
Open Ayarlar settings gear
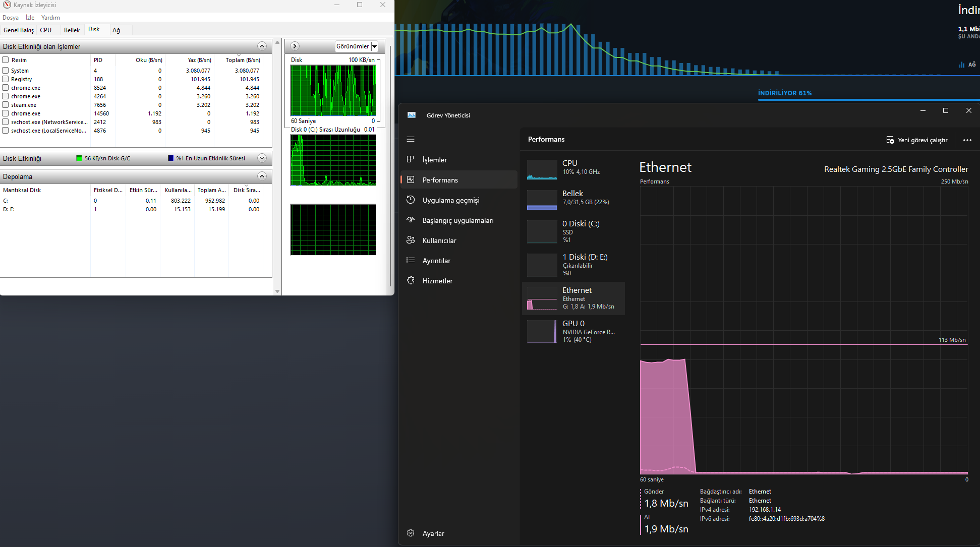411,533
